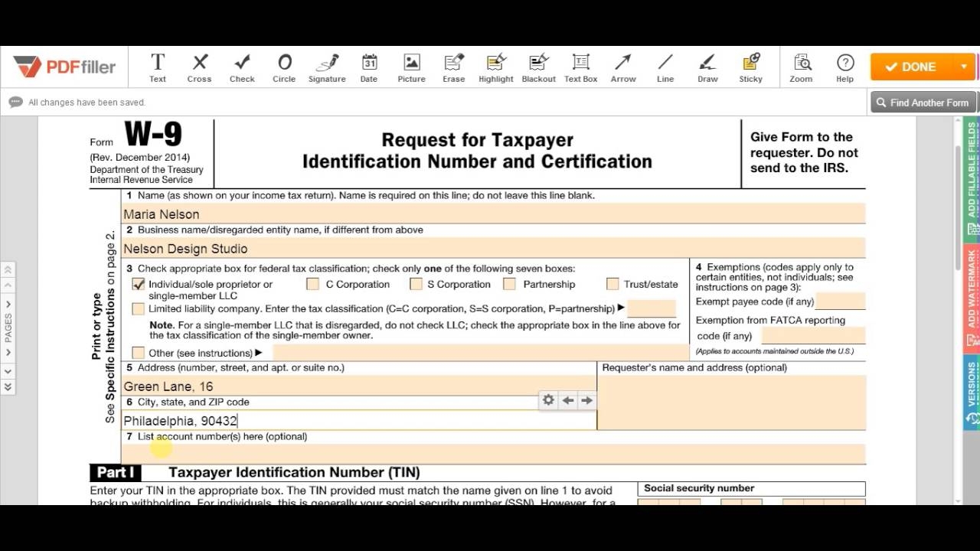Select the Erase tool
This screenshot has height=551, width=980.
pos(454,68)
